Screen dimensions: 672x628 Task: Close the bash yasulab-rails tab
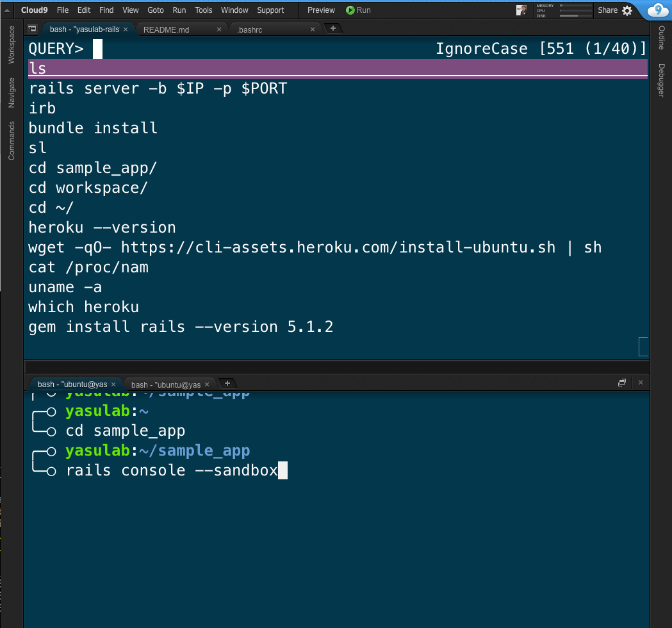pos(126,29)
